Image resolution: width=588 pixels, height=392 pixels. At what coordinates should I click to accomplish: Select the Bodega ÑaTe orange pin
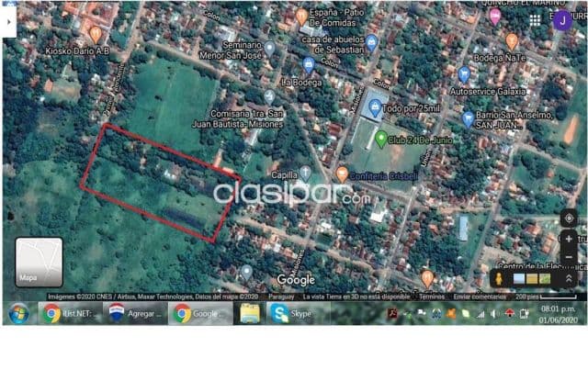(x=512, y=41)
